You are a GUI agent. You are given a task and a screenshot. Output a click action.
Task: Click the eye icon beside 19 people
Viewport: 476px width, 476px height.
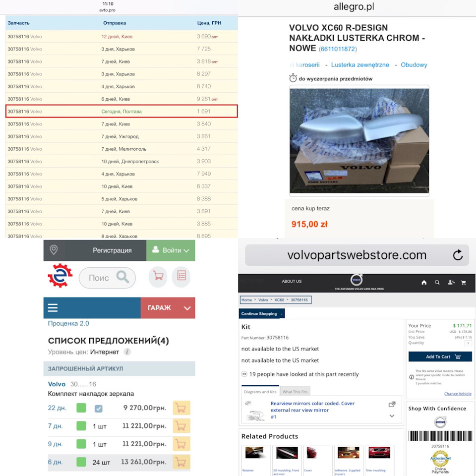point(244,374)
